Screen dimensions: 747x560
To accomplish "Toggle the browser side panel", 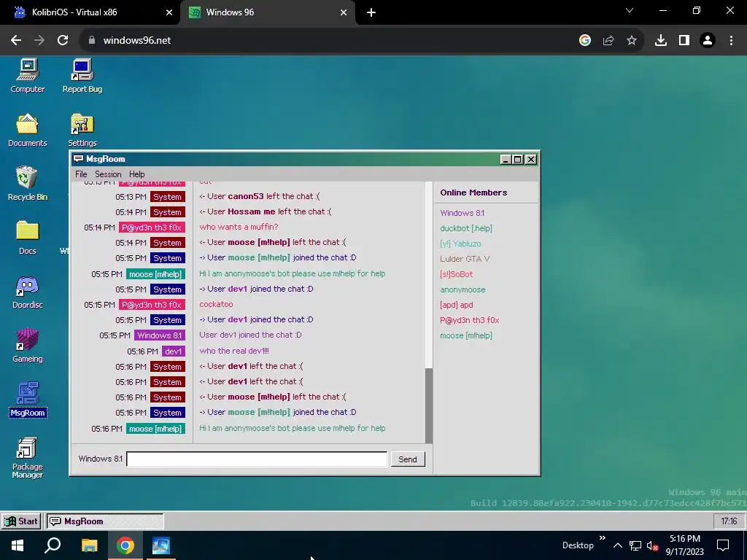I will click(684, 40).
